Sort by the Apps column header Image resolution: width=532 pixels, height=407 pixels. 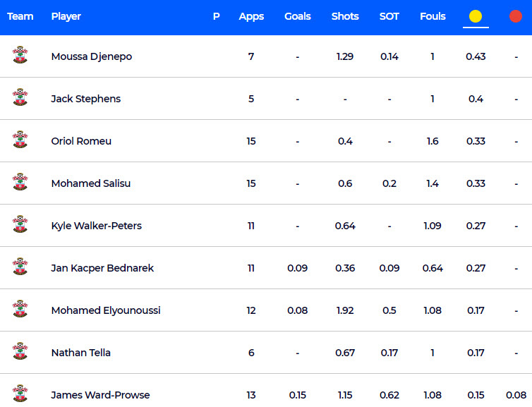251,16
